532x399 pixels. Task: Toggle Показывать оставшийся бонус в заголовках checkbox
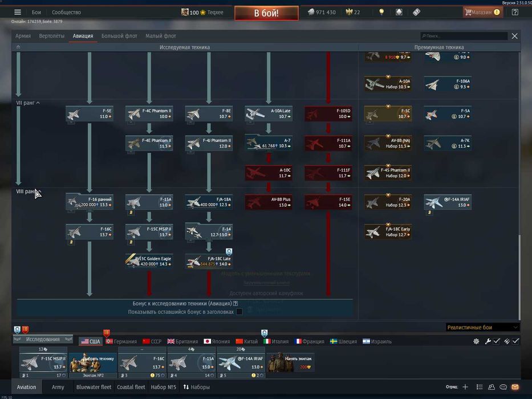[239, 311]
